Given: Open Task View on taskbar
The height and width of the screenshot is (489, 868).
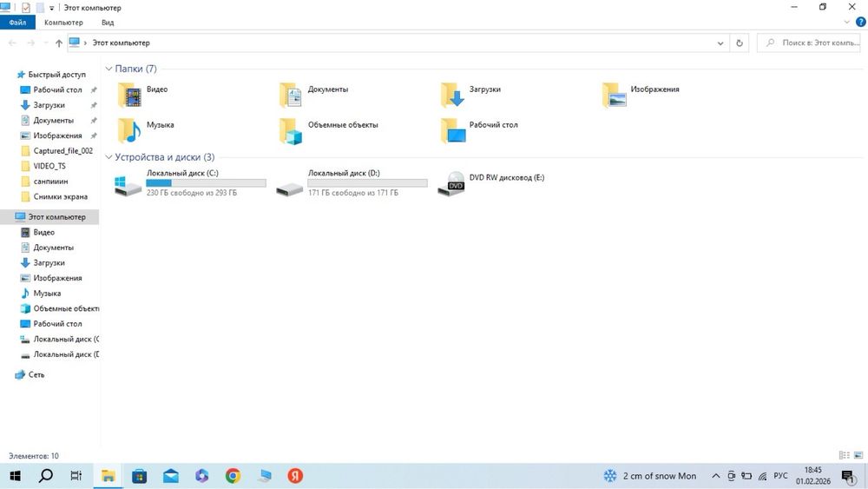Looking at the screenshot, I should pyautogui.click(x=76, y=476).
